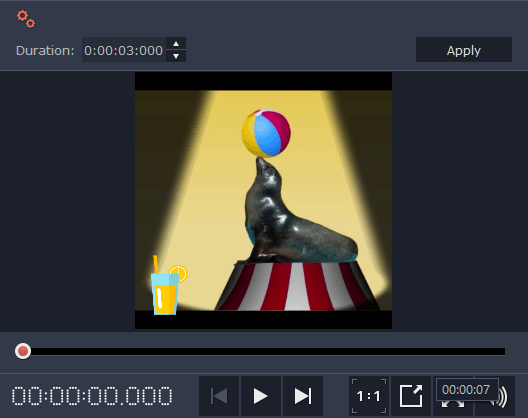Click the red playhead slider handle
The height and width of the screenshot is (418, 528).
pyautogui.click(x=23, y=351)
